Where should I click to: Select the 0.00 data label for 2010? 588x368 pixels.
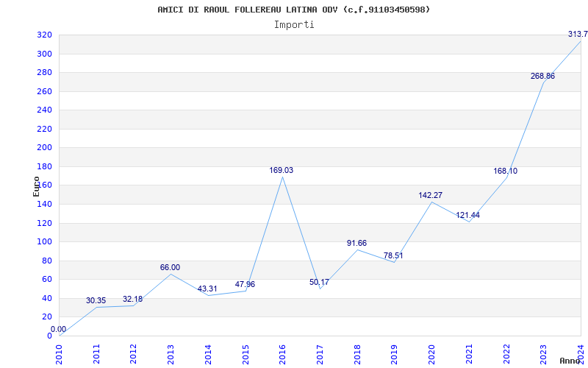pos(59,329)
